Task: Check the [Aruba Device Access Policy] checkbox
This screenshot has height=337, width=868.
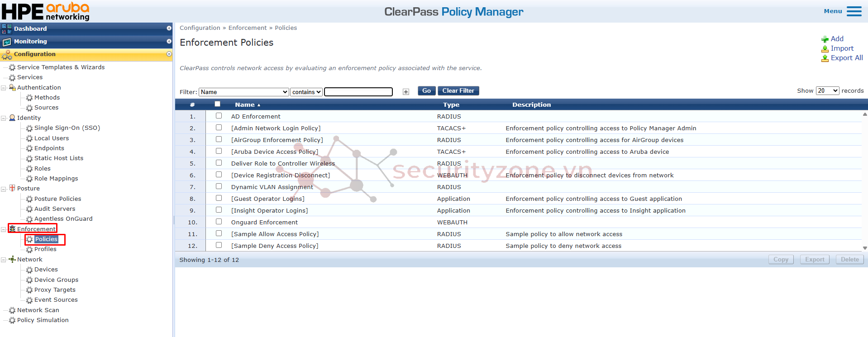Action: click(x=219, y=151)
